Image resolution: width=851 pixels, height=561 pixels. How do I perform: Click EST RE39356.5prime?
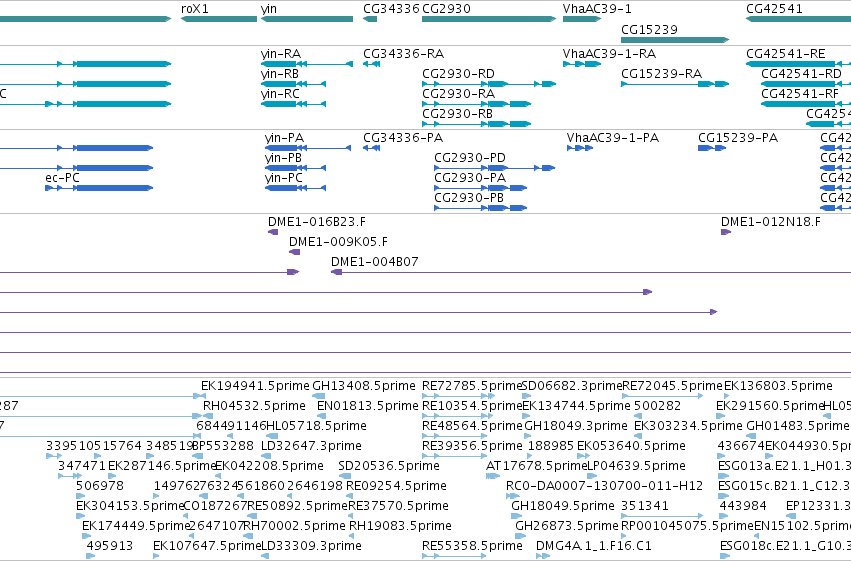click(455, 457)
